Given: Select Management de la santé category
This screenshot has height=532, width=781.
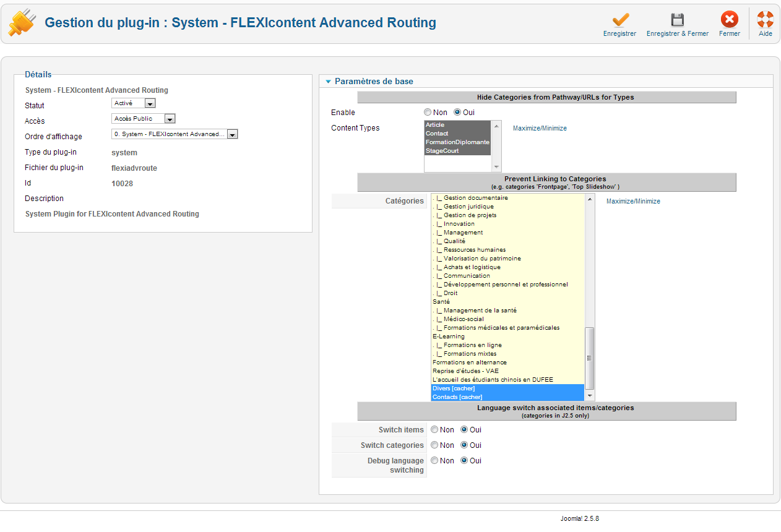Looking at the screenshot, I should pyautogui.click(x=507, y=311).
